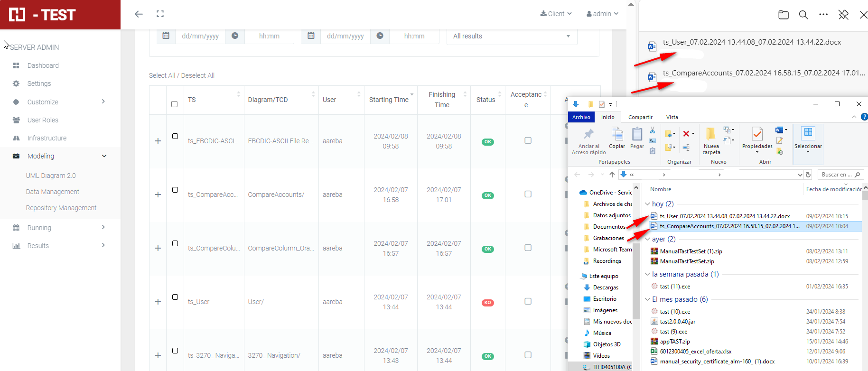Expand the admin user dropdown

coord(602,14)
